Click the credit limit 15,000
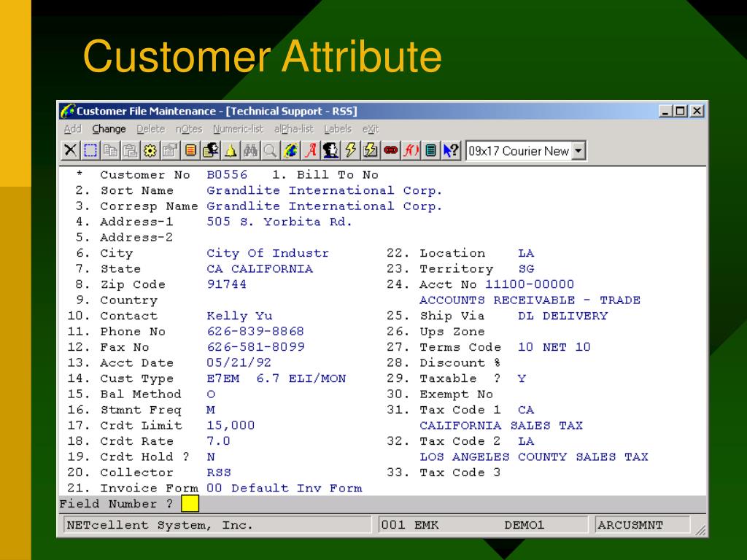 click(231, 425)
